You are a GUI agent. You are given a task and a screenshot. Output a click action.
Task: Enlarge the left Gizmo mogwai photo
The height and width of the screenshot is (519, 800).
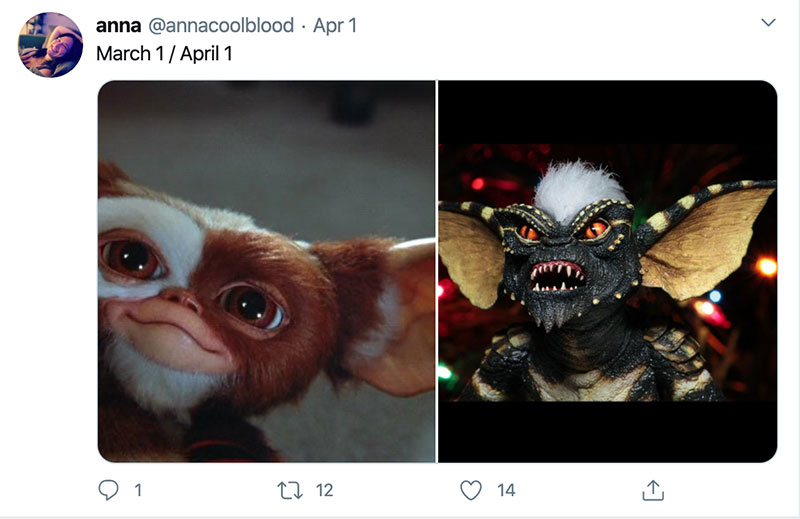(266, 271)
